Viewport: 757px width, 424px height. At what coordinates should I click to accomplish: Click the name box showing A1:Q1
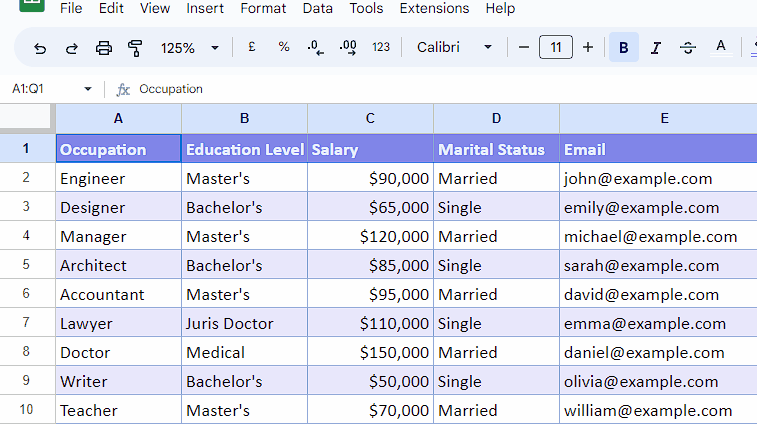pyautogui.click(x=28, y=89)
